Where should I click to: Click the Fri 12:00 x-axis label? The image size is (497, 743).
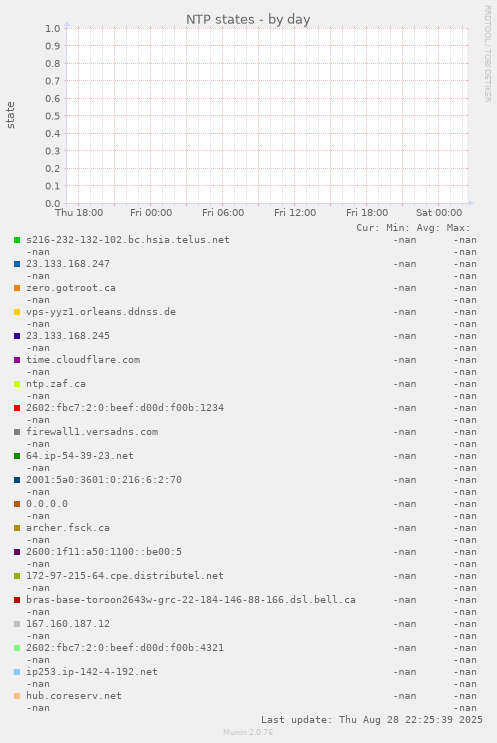[x=295, y=213]
